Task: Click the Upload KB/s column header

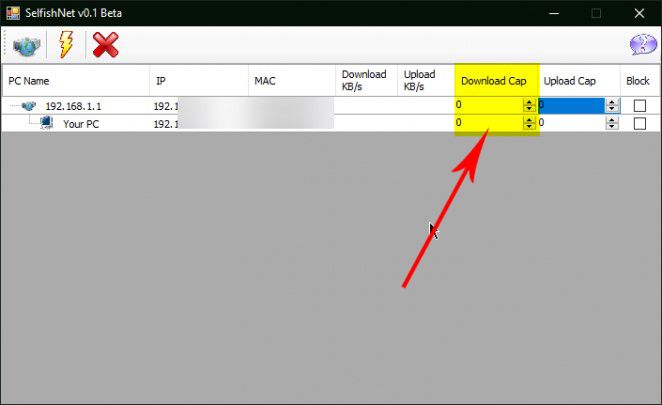Action: [x=426, y=81]
